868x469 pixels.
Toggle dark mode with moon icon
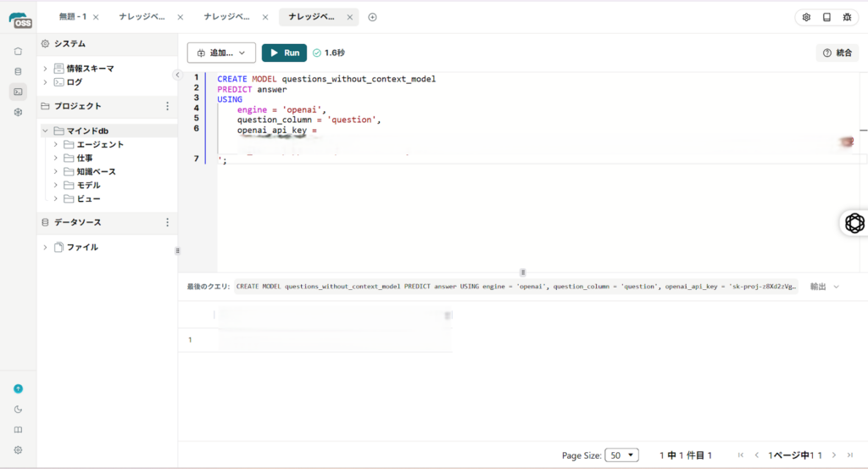click(18, 409)
